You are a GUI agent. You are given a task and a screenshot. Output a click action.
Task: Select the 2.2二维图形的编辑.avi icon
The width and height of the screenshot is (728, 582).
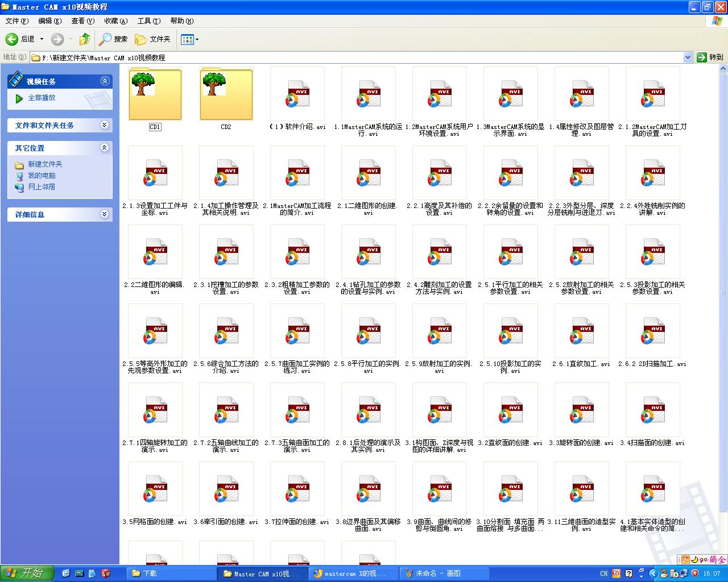pyautogui.click(x=155, y=252)
